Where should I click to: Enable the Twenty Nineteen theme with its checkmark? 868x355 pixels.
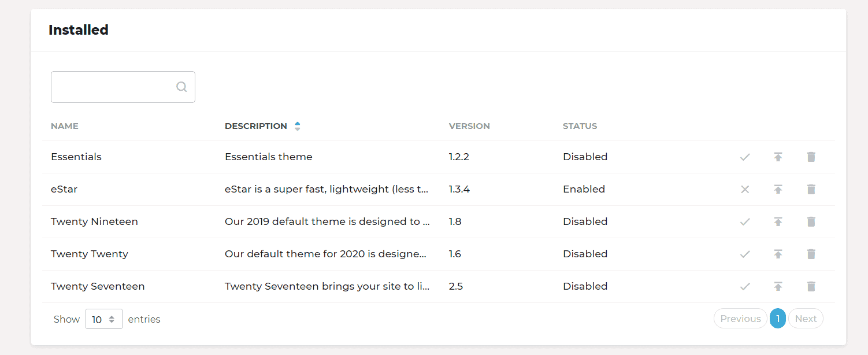745,221
